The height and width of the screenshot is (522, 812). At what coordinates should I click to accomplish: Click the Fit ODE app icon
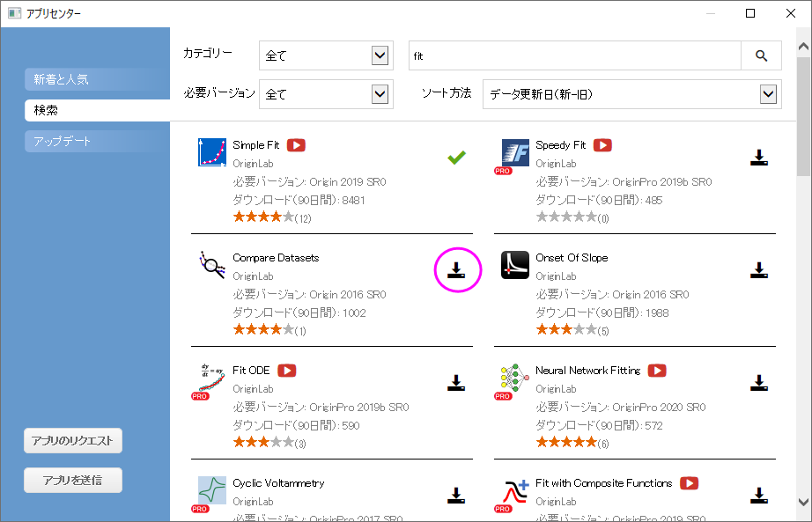click(212, 378)
